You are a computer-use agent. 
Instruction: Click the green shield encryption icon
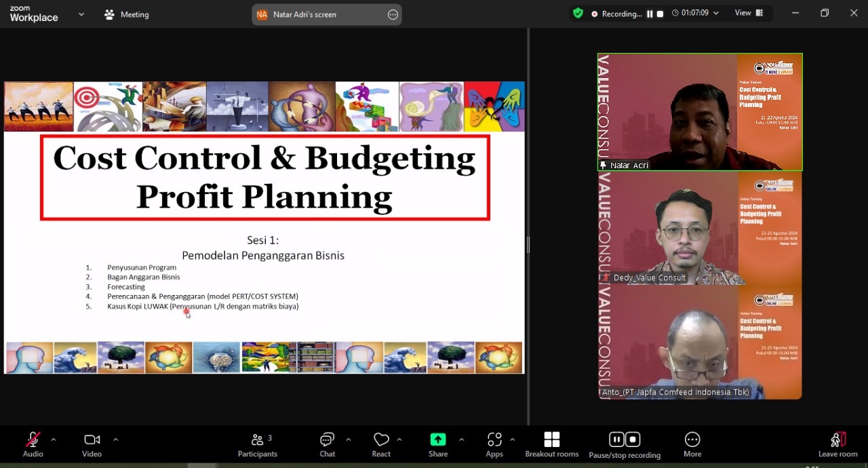(578, 13)
